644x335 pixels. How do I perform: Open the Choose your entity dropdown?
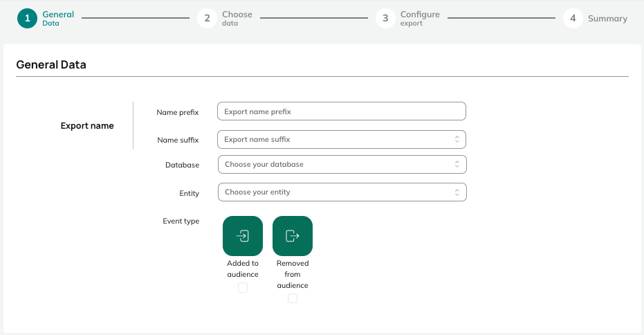[342, 192]
